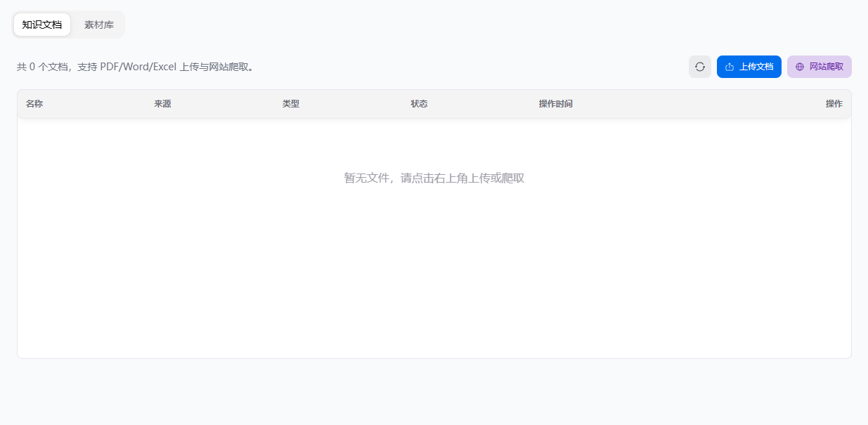The height and width of the screenshot is (425, 868).
Task: Click the PDF/Word/Excel supported formats text
Action: 138,67
